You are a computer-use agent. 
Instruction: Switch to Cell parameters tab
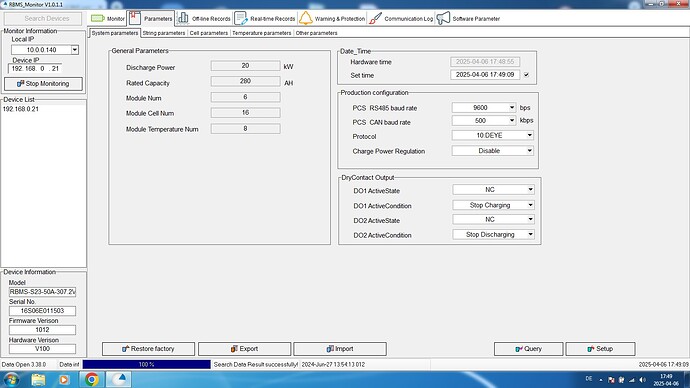[x=209, y=33]
